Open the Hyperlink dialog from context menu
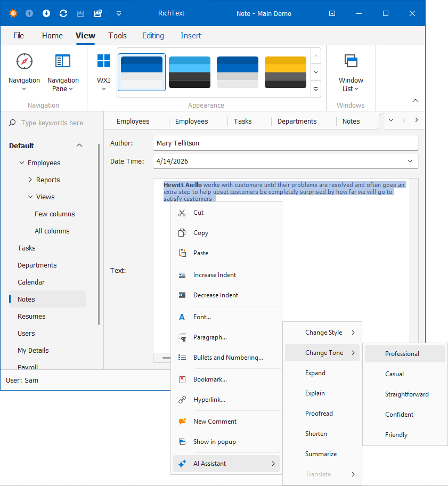Screen dimensions: 448x486 click(x=226, y=400)
